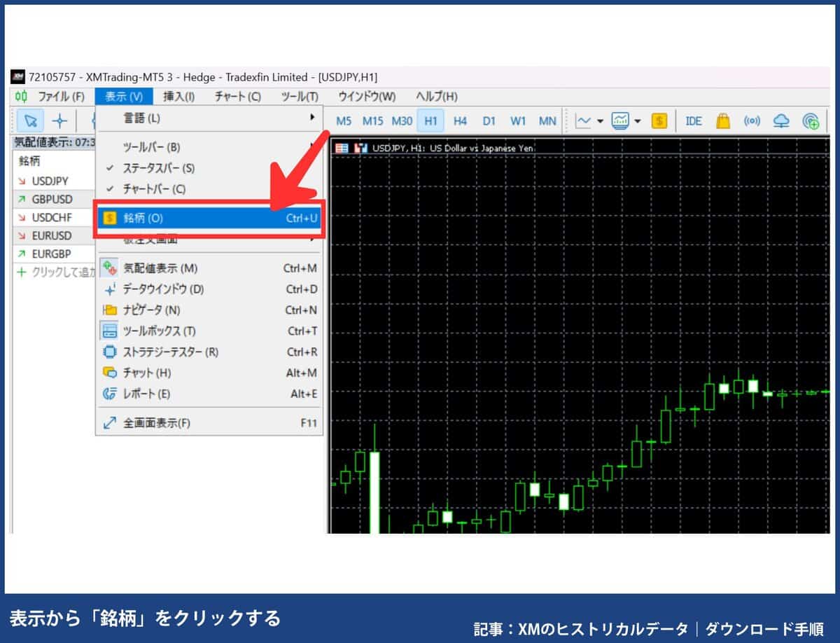Image resolution: width=840 pixels, height=643 pixels.
Task: Click the Signals broadcast icon
Action: (752, 120)
